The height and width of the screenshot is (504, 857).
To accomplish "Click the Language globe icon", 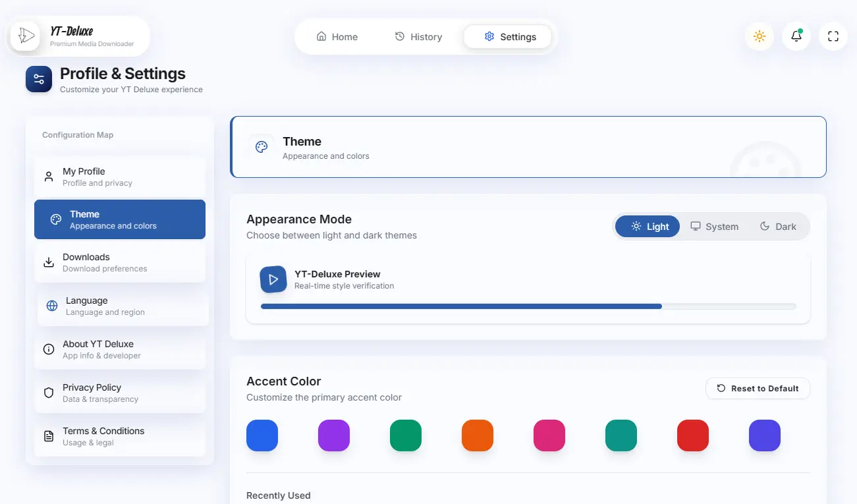I will pyautogui.click(x=52, y=306).
